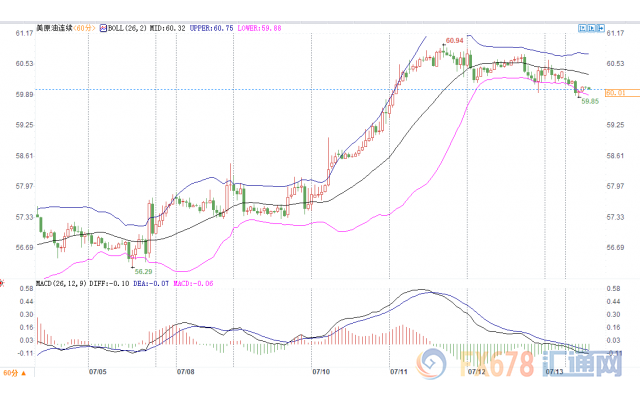The height and width of the screenshot is (400, 640).
Task: Click the 0.58 label on left MACD axis
Action: click(27, 289)
